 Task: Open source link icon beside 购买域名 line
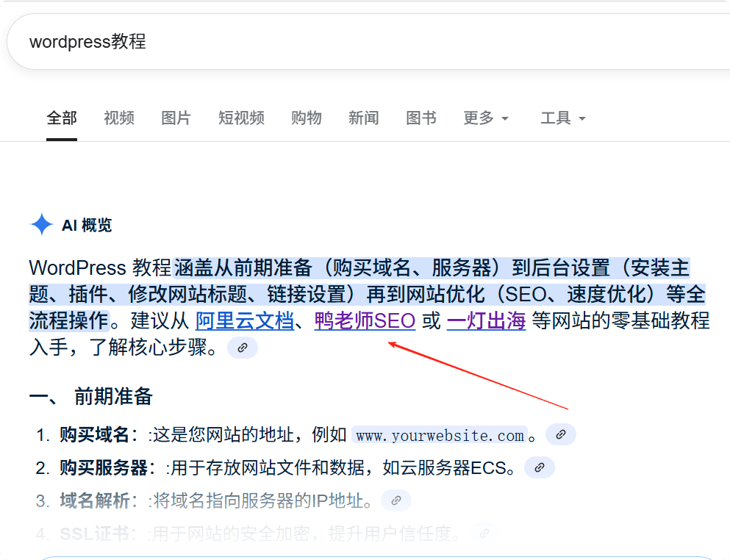(560, 434)
